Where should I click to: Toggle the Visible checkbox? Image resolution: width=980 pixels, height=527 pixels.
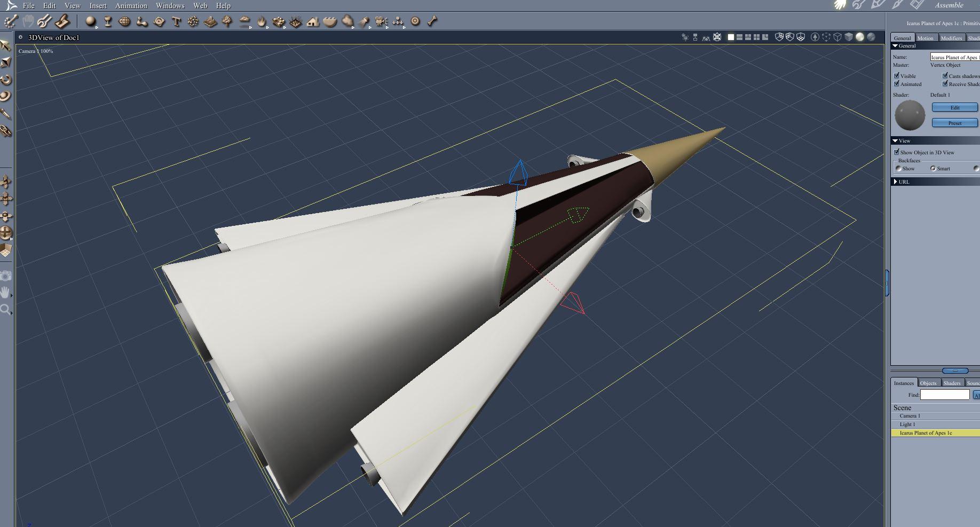click(897, 75)
